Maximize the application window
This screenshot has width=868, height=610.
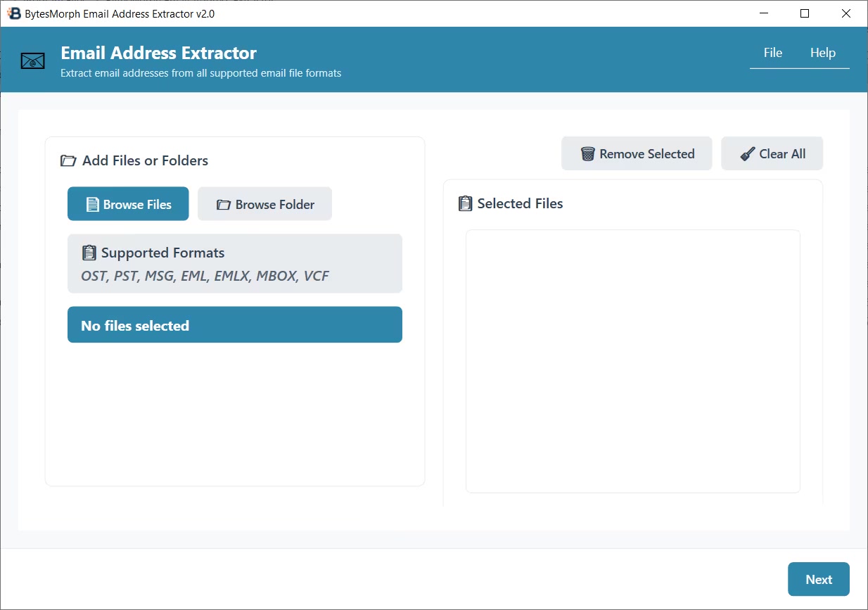805,13
